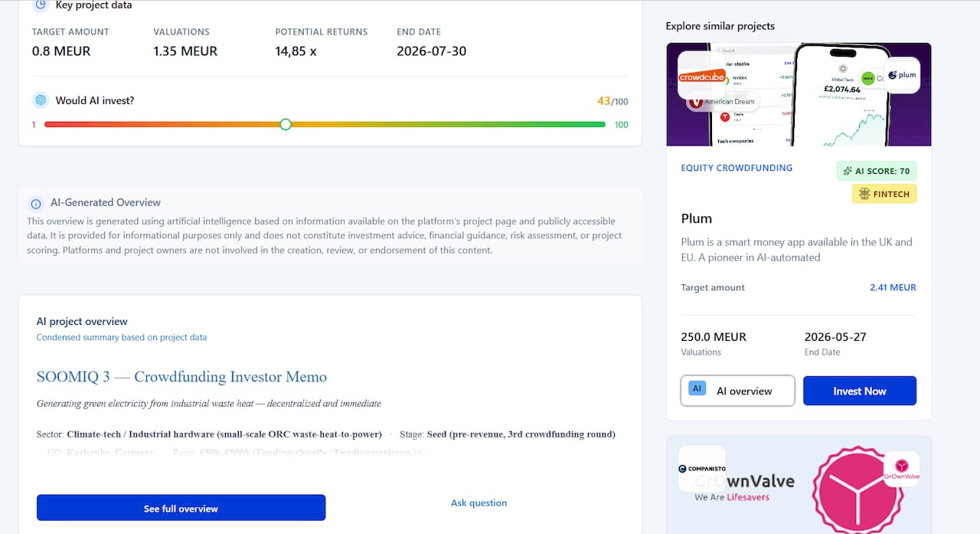Click the Key project data pie icon
This screenshot has width=980, height=534.
[41, 5]
